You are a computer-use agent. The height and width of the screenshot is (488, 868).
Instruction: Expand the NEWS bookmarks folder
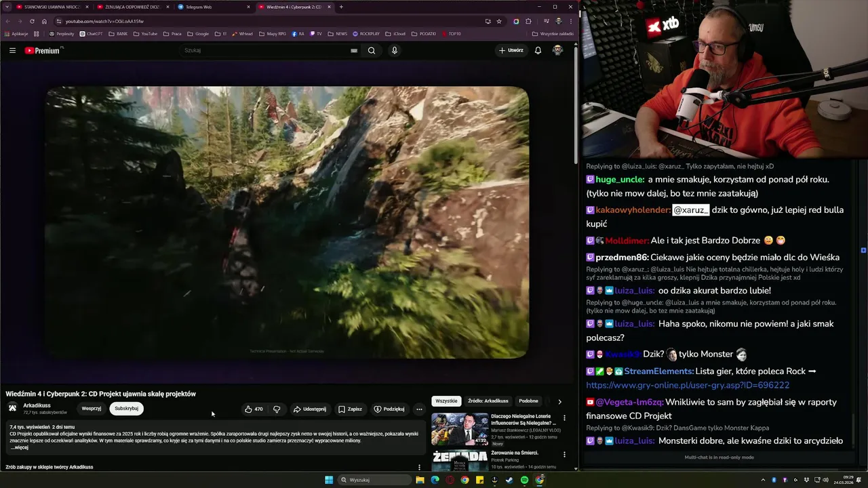337,33
